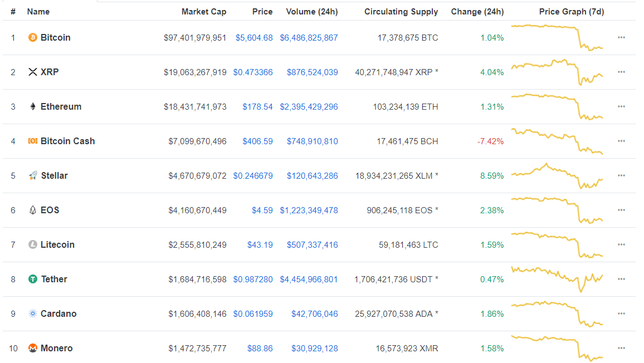Open the three-dot menu for XRP row
Viewport: 644px width, 363px height.
tap(621, 72)
